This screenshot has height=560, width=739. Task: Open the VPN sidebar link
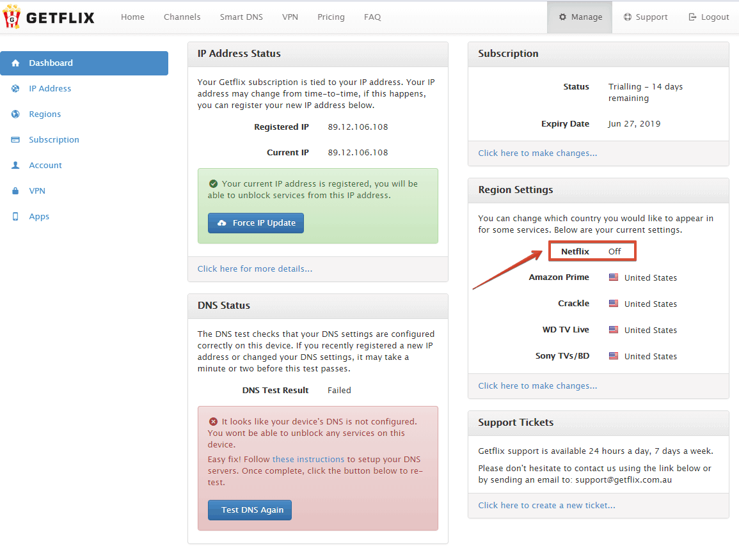click(x=37, y=191)
